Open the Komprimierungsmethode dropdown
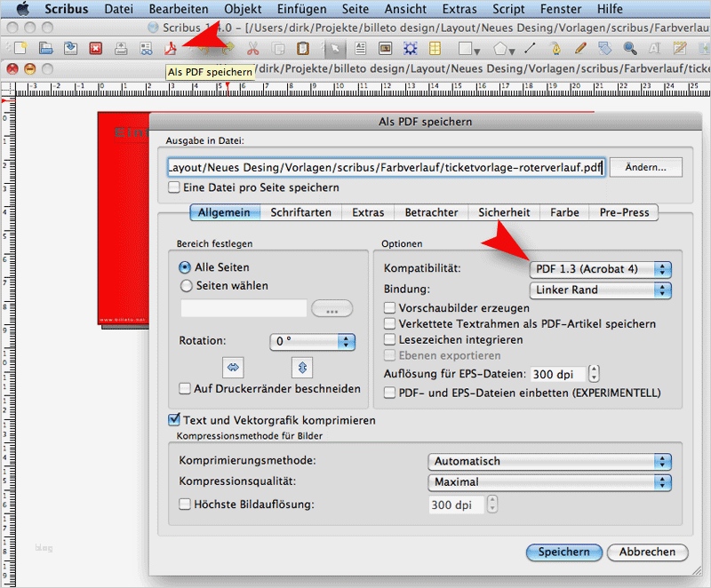The image size is (711, 588). (x=549, y=461)
